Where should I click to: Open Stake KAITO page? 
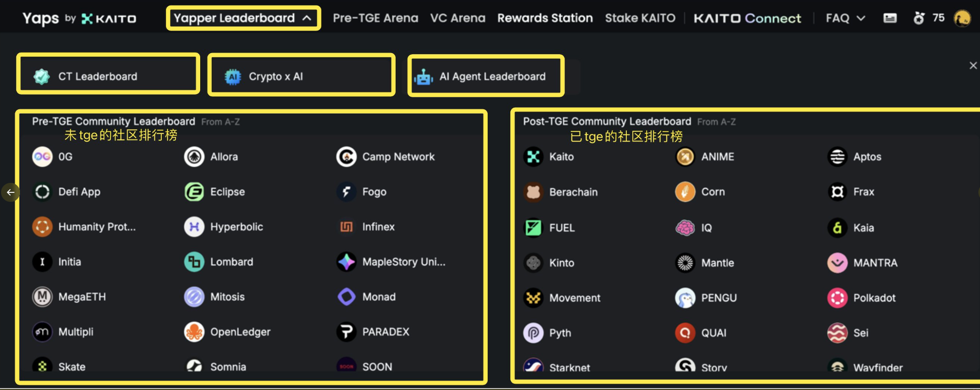point(640,18)
